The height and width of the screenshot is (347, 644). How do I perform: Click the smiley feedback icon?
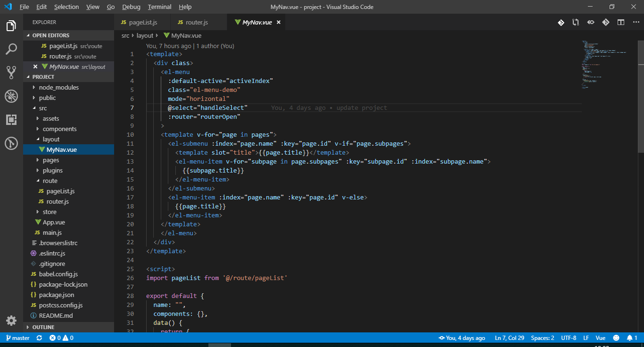click(616, 338)
